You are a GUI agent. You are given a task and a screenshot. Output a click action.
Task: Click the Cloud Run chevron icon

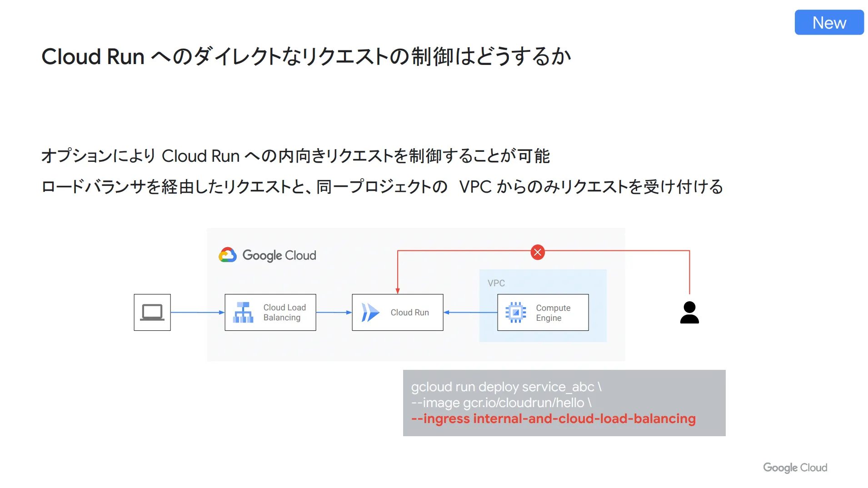370,313
